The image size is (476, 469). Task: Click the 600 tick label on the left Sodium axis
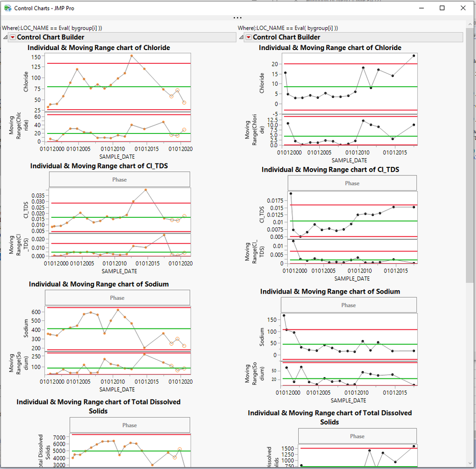36,312
